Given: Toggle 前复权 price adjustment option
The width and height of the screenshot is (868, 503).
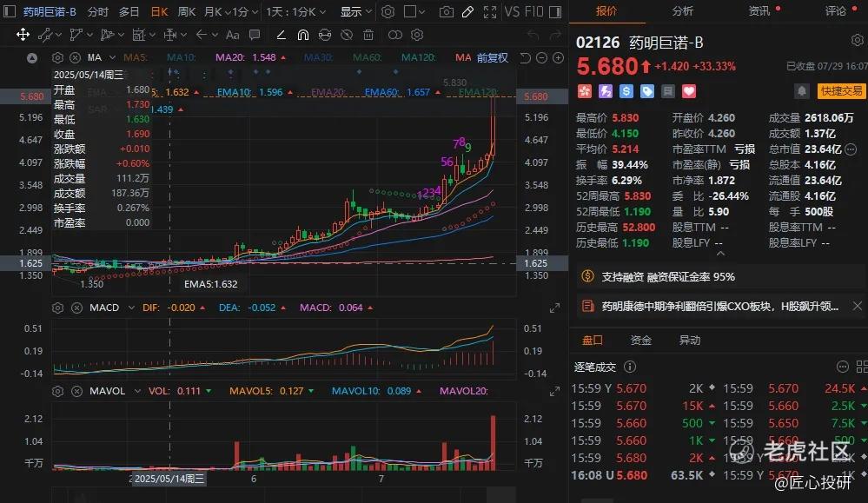Looking at the screenshot, I should click(493, 57).
